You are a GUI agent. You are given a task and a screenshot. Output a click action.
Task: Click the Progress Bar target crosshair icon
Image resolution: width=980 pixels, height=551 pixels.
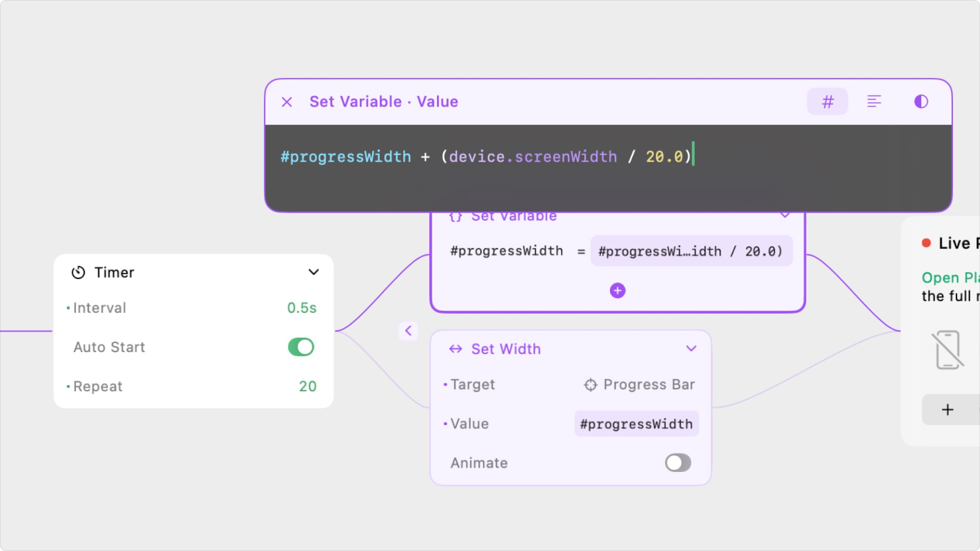(590, 385)
